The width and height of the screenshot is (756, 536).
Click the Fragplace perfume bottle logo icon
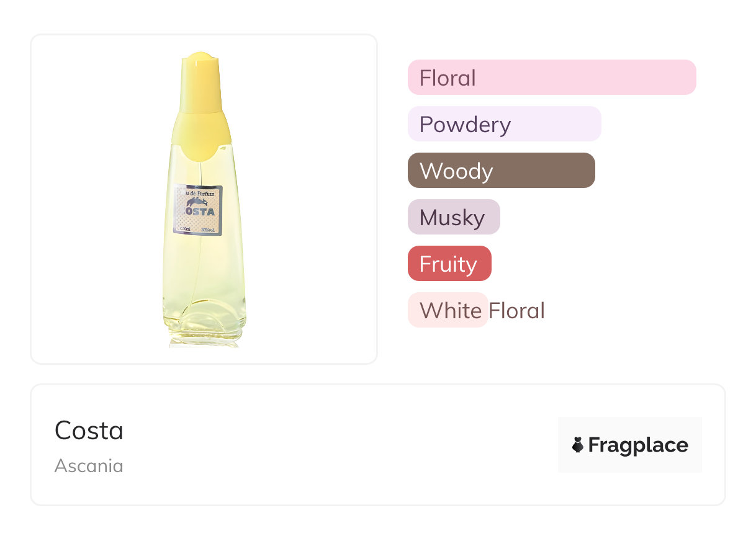point(578,445)
